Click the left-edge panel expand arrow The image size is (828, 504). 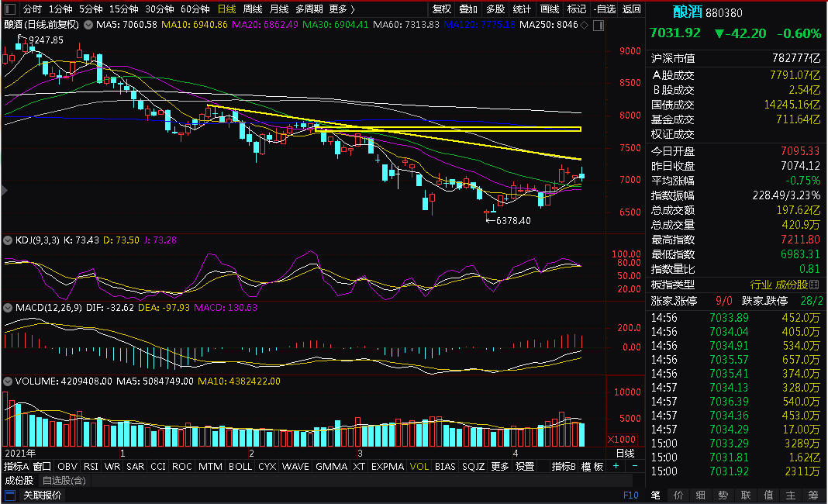click(x=4, y=190)
